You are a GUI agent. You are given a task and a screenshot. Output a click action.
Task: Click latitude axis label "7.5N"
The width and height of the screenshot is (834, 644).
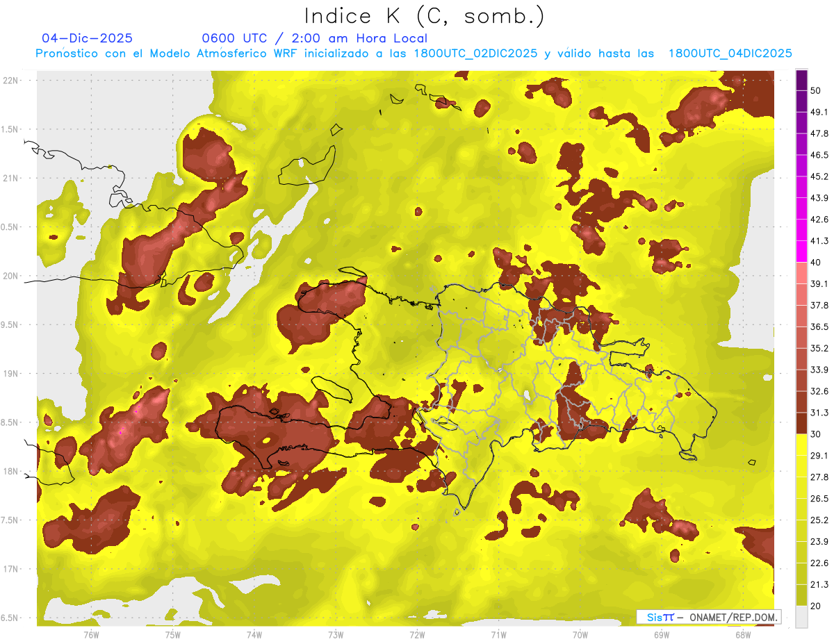tap(9, 520)
